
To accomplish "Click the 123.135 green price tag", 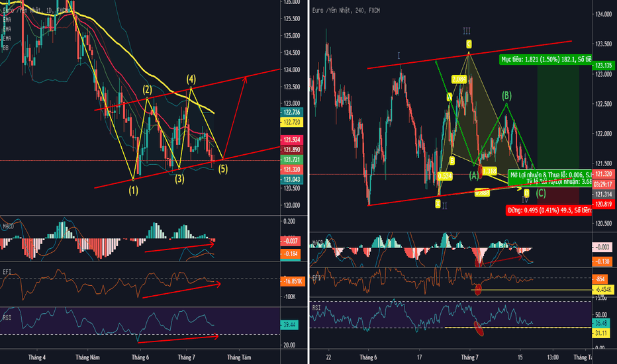I will click(604, 66).
